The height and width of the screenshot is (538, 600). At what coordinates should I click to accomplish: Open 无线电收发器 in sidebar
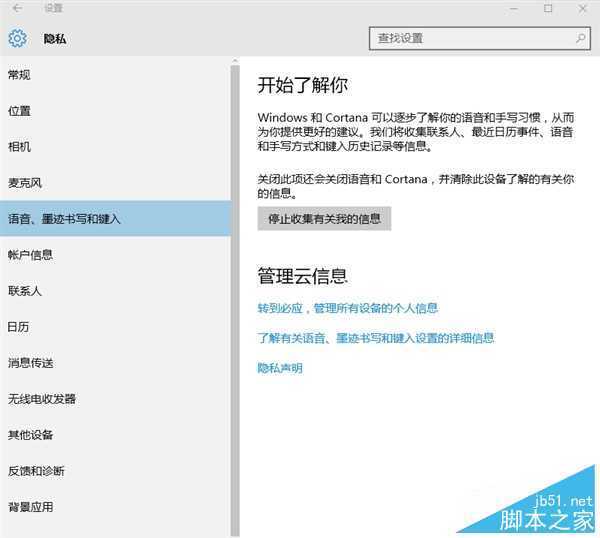(x=116, y=399)
